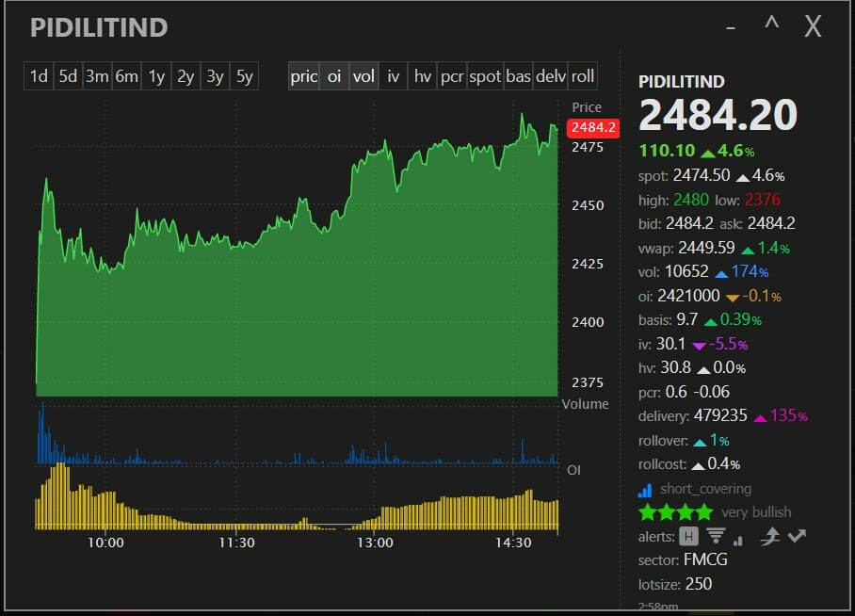Screen dimensions: 855x616
Task: Enable the iv chart series
Action: click(394, 76)
